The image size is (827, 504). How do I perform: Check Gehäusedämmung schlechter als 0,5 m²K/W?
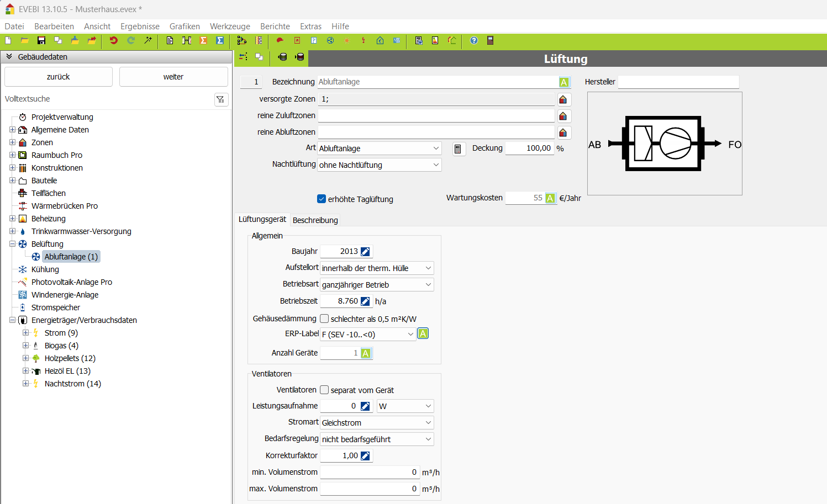[324, 319]
